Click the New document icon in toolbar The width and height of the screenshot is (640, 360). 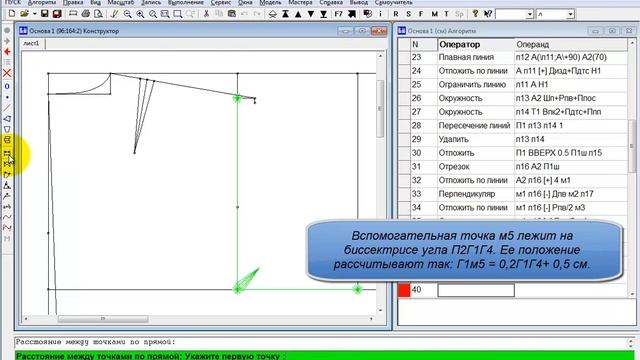coord(12,14)
